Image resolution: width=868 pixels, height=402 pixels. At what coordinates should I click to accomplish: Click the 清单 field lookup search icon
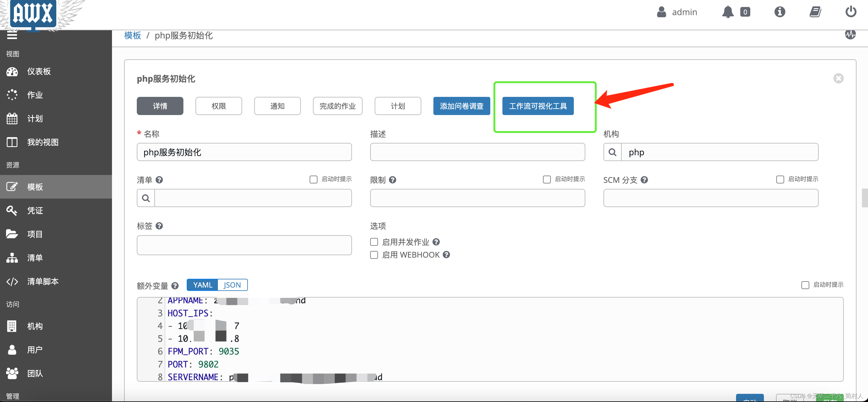146,198
